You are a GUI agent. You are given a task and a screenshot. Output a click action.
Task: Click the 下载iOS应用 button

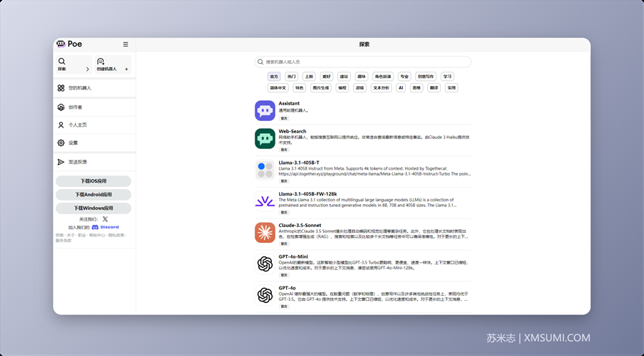(94, 181)
